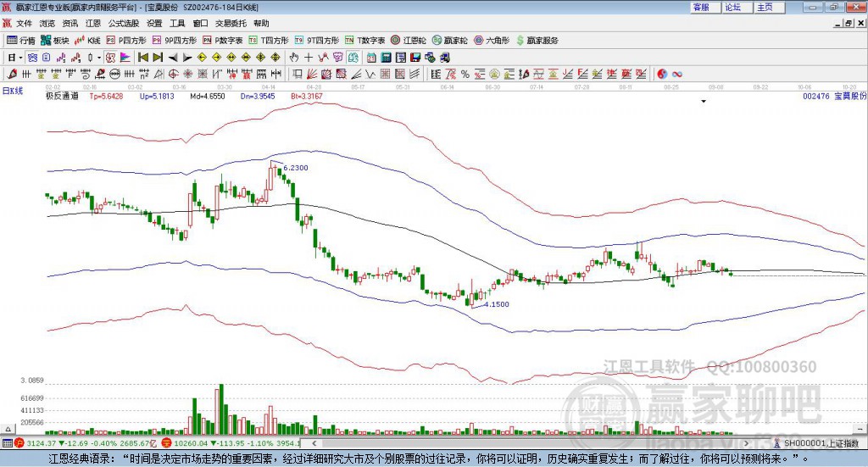Screen dimensions: 868x467
Task: Open the T四方形 tool
Action: click(x=269, y=41)
